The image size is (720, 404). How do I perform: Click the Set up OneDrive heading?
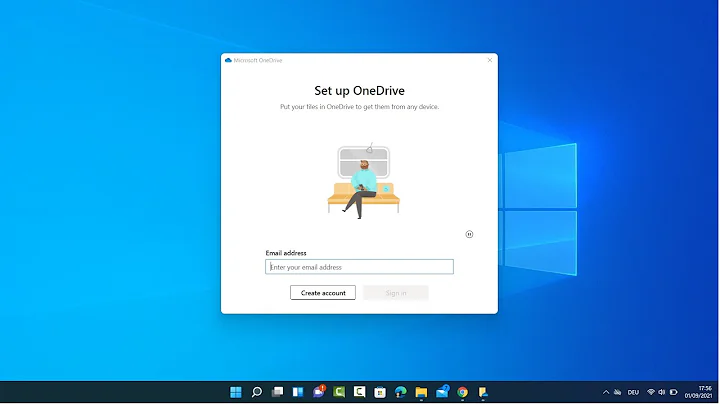pos(360,90)
